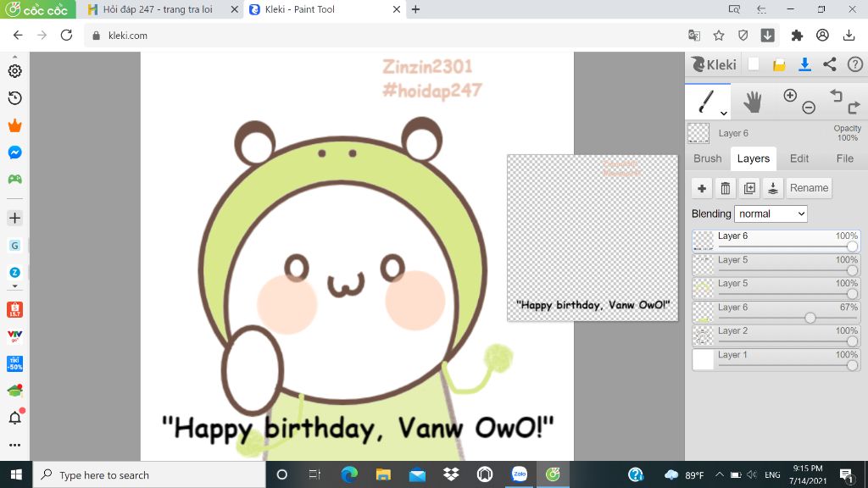Click the layer preview thumbnail in toolbar
The width and height of the screenshot is (868, 488).
pyautogui.click(x=698, y=133)
